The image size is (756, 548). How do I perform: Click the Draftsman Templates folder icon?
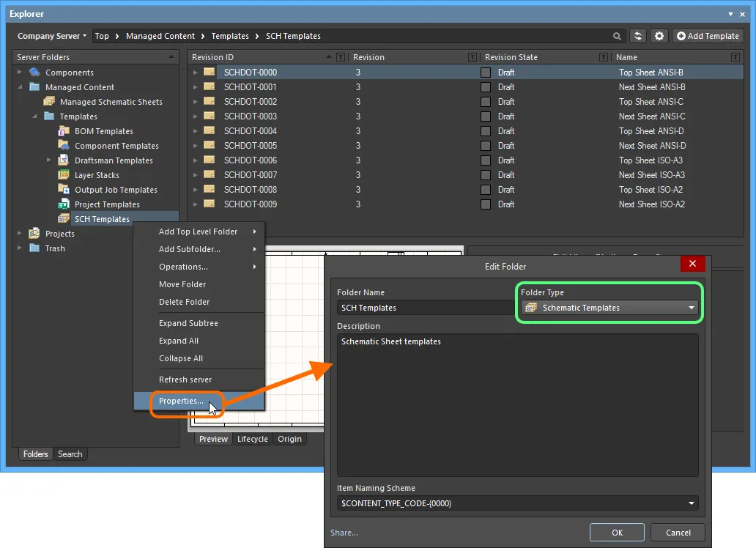click(64, 160)
